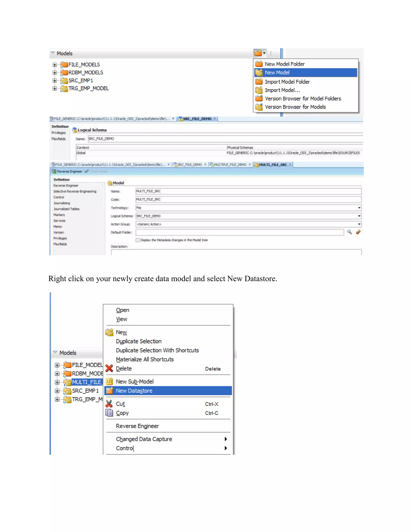Expand Changed Data Capture submenu
The width and height of the screenshot is (411, 532).
pos(144,439)
